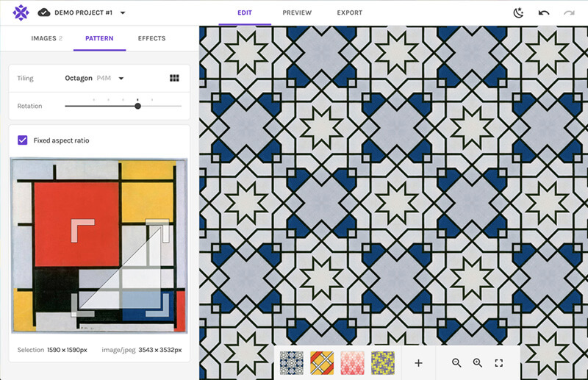Viewport: 588px width, 380px height.
Task: Toggle dark mode moon icon
Action: (518, 12)
